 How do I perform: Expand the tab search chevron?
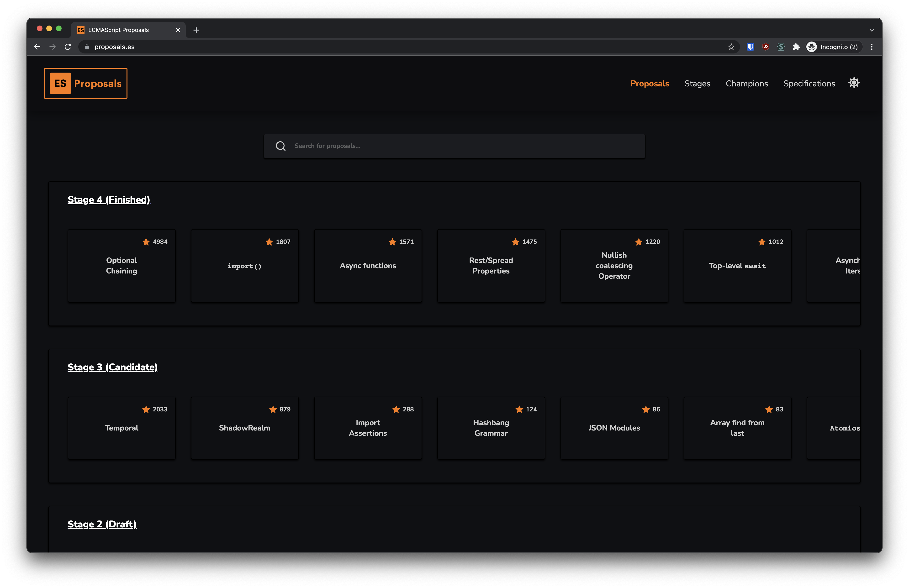(x=872, y=30)
